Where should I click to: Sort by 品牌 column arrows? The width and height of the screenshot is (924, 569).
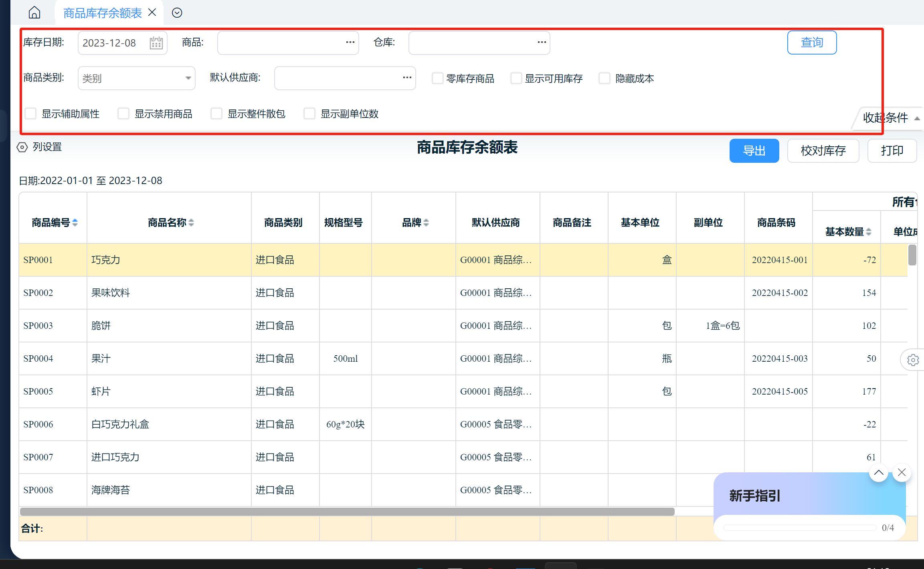pyautogui.click(x=426, y=223)
